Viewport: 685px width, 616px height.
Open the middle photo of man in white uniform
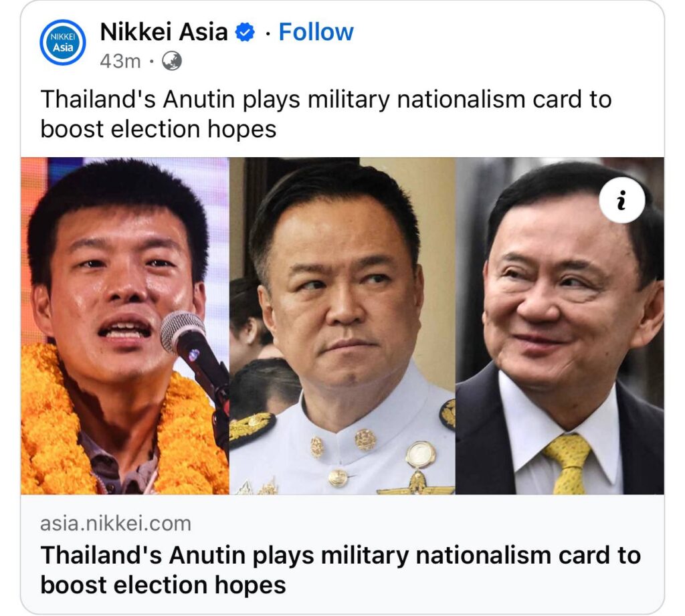point(342,326)
